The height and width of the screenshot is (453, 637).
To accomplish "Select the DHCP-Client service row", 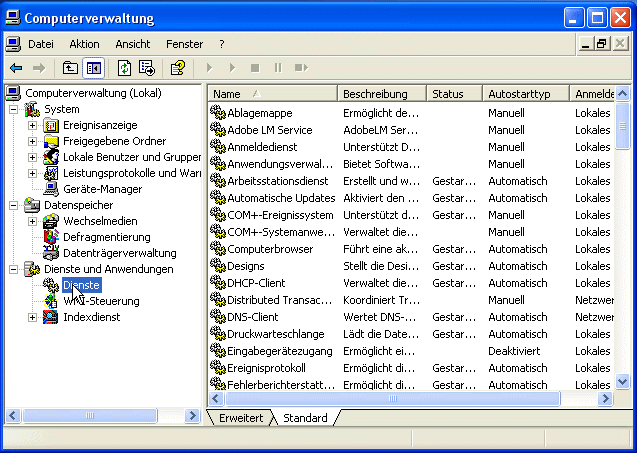I will click(x=256, y=283).
